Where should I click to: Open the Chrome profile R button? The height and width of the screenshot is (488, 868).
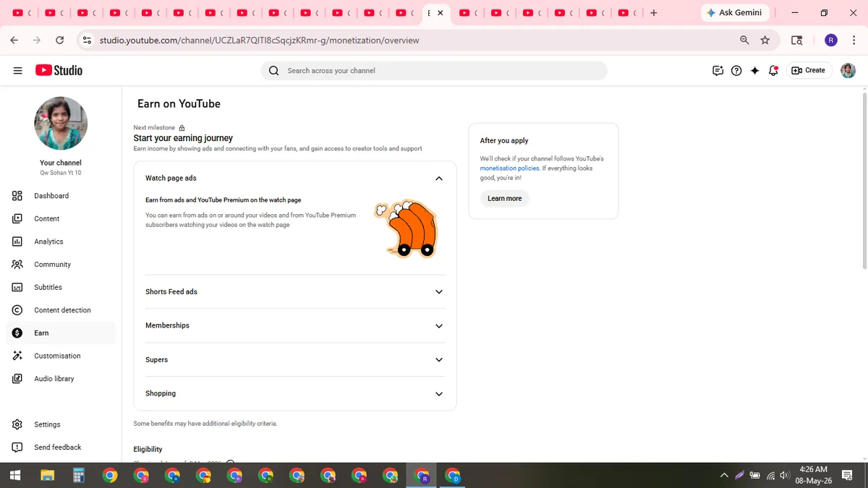tap(831, 40)
